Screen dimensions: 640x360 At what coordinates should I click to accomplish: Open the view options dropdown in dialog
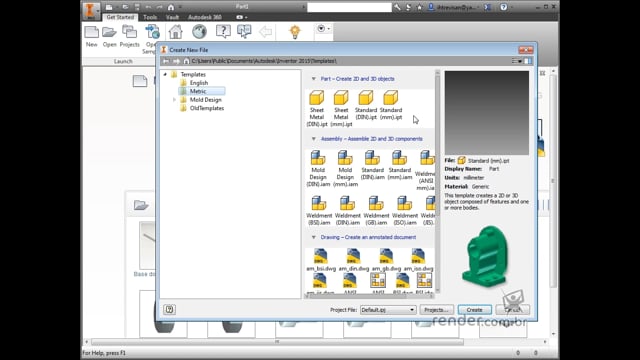(517, 61)
